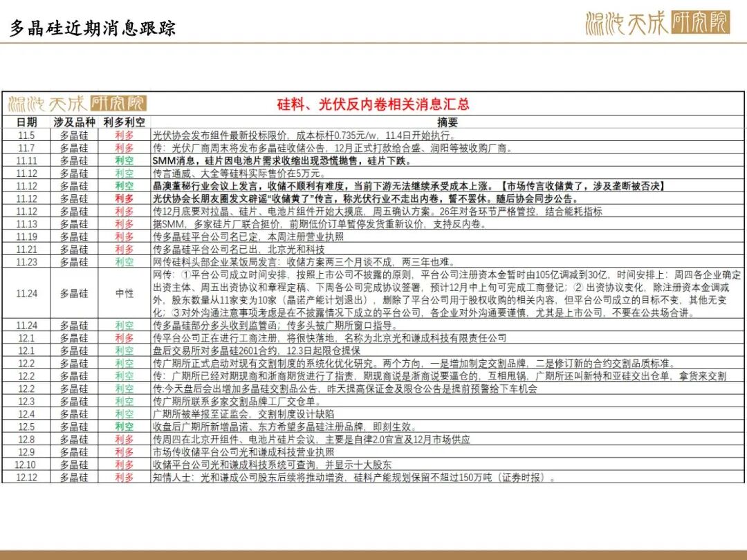Click summary starting 收盘后广期所新增晶诺、东方希望
The image size is (747, 560).
click(x=286, y=427)
